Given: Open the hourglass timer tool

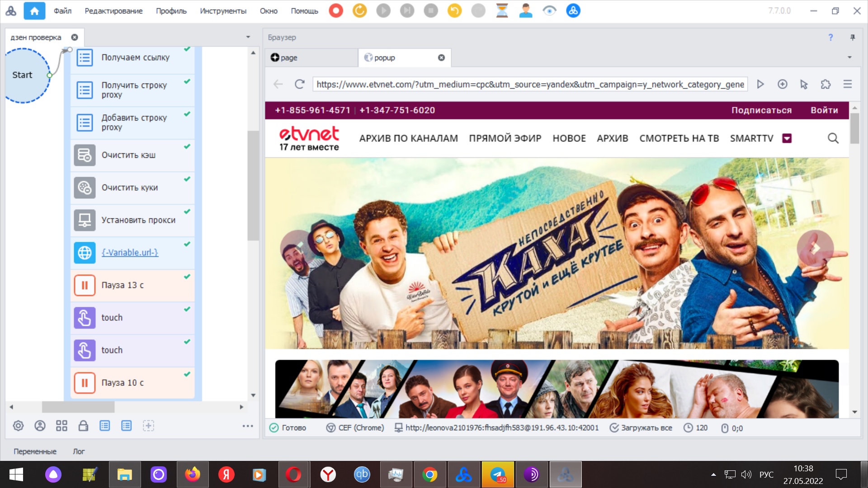Looking at the screenshot, I should (502, 10).
